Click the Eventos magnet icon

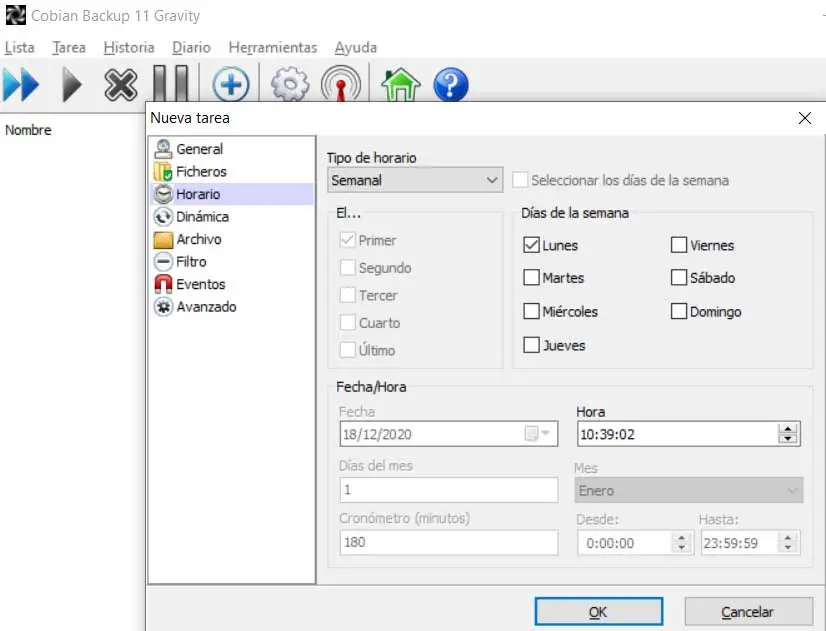[163, 284]
